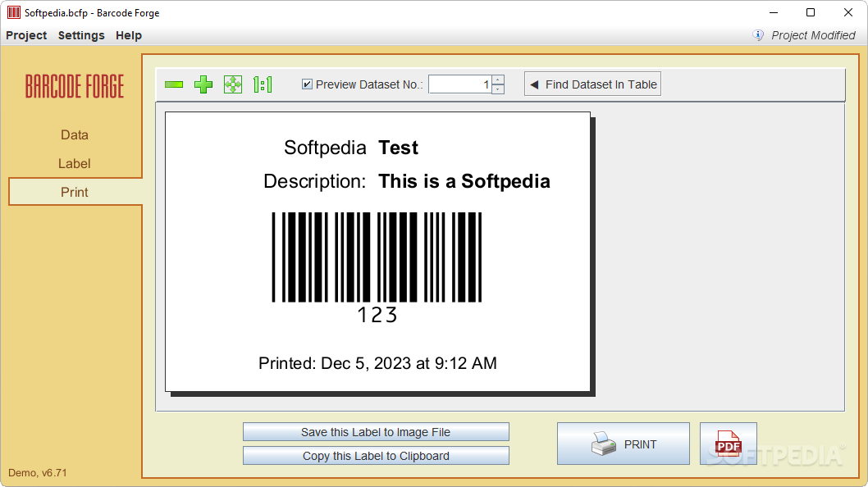Set preview to 1:1 actual size
Image resolution: width=868 pixels, height=487 pixels.
tap(263, 84)
